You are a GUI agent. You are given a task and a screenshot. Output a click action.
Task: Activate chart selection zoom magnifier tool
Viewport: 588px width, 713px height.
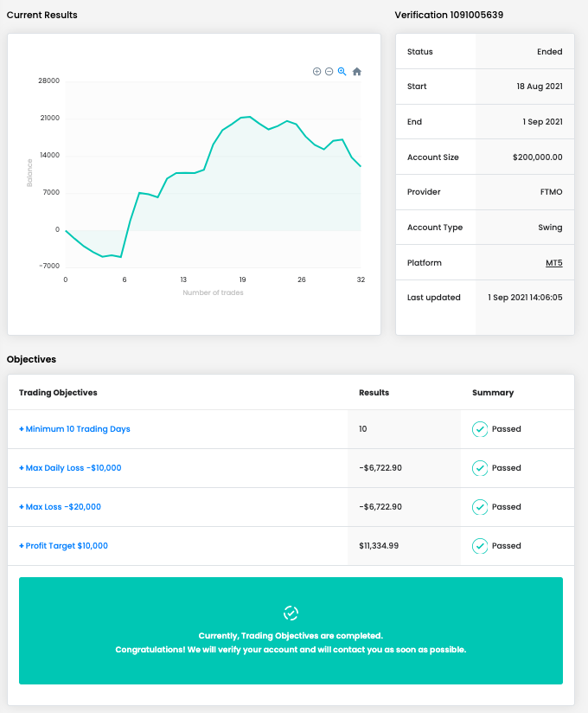[x=342, y=72]
